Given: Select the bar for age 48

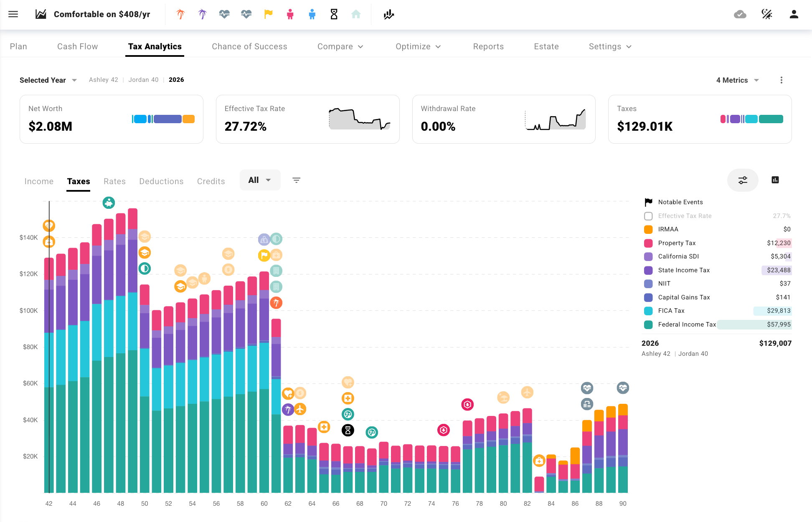Looking at the screenshot, I should (x=121, y=353).
